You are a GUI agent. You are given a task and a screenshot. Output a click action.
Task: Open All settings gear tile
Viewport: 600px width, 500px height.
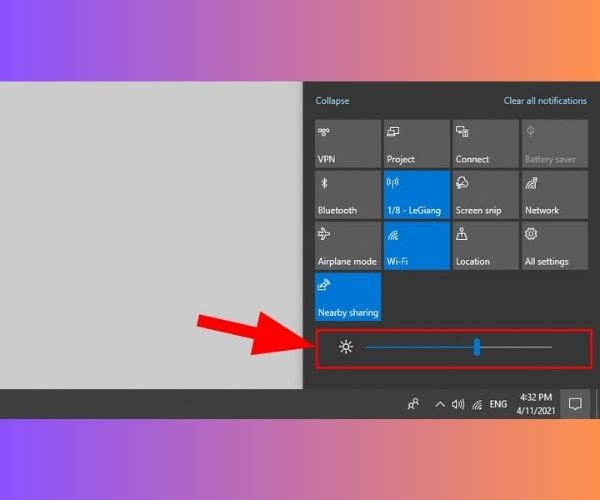point(555,246)
